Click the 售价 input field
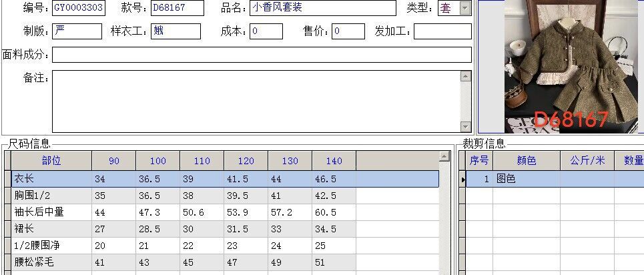Image resolution: width=644 pixels, height=275 pixels. pos(348,31)
